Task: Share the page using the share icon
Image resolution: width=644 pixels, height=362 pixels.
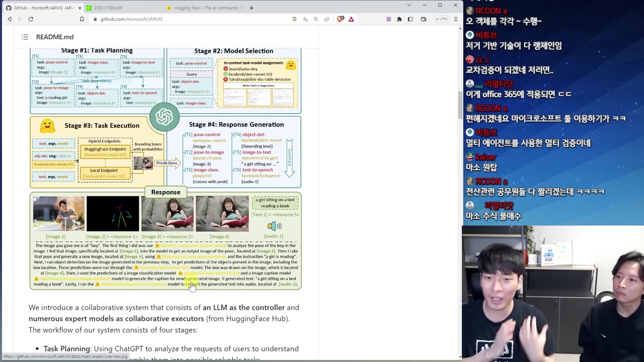Action: pos(327,19)
